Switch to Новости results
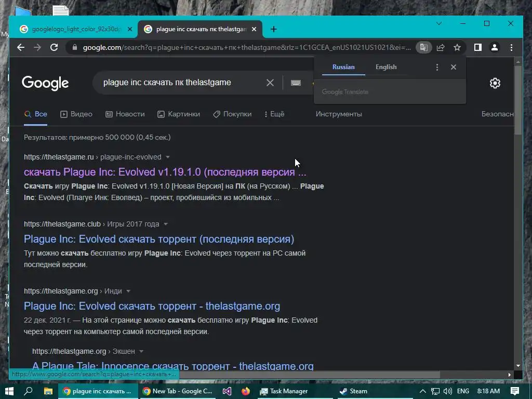The image size is (532, 399). click(x=125, y=114)
